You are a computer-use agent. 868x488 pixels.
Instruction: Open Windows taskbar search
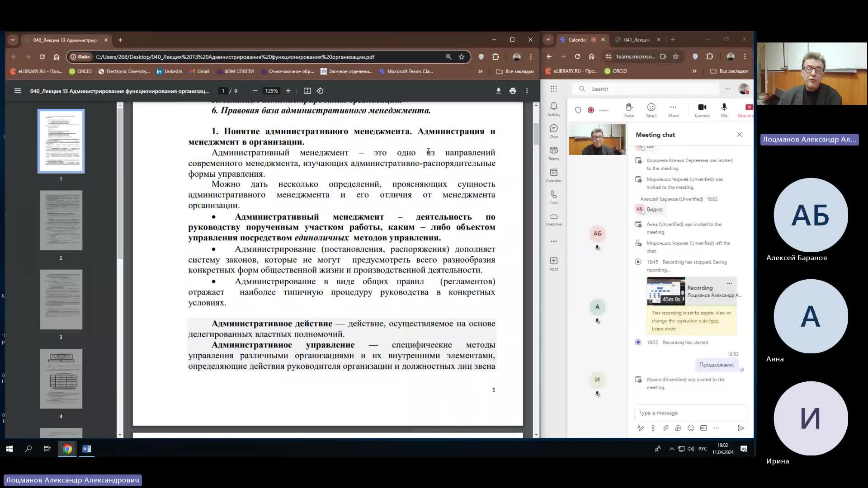pos(28,449)
